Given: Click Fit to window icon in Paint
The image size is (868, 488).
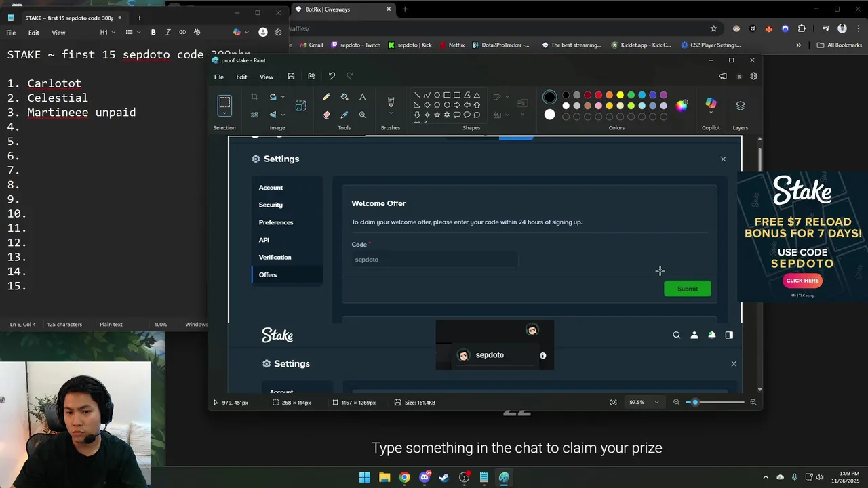Looking at the screenshot, I should click(614, 403).
